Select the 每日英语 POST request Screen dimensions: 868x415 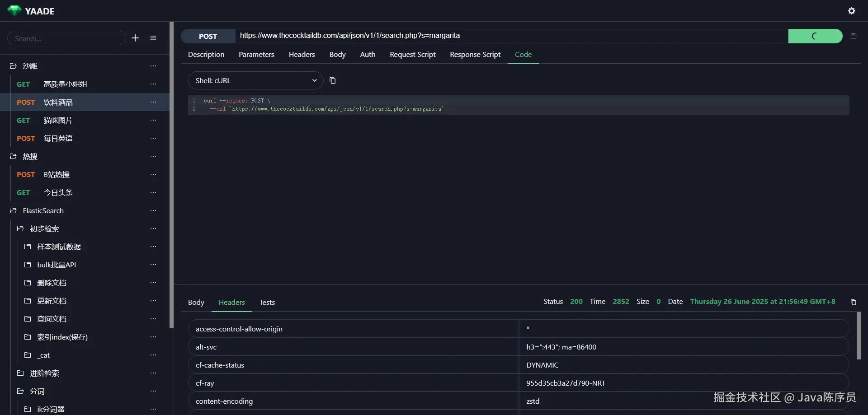coord(85,138)
